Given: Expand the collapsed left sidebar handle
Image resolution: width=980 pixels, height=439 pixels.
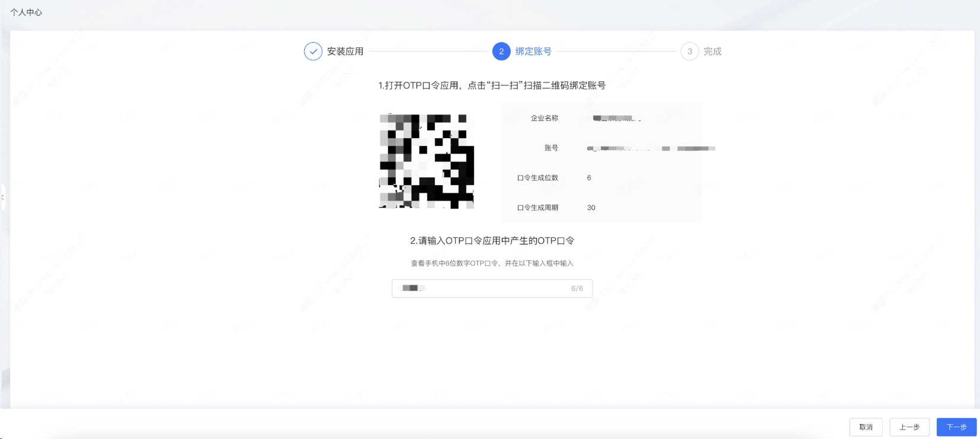Looking at the screenshot, I should (x=3, y=197).
